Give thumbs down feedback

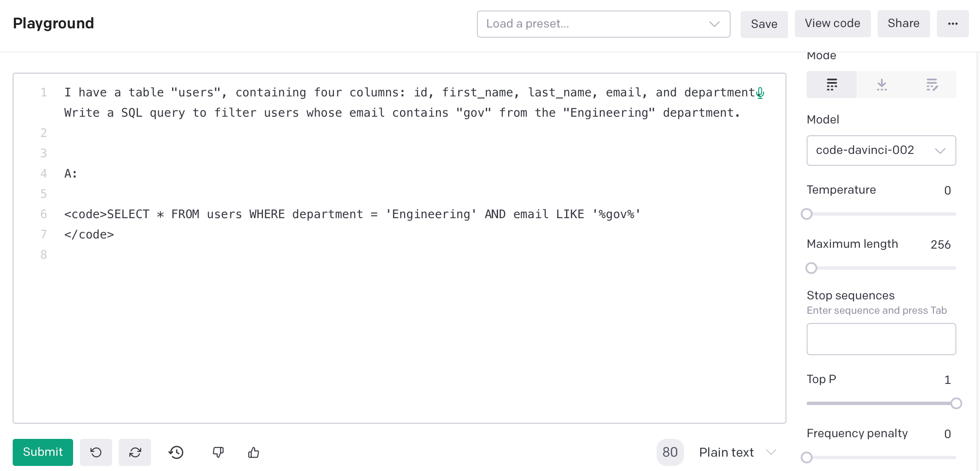(218, 452)
